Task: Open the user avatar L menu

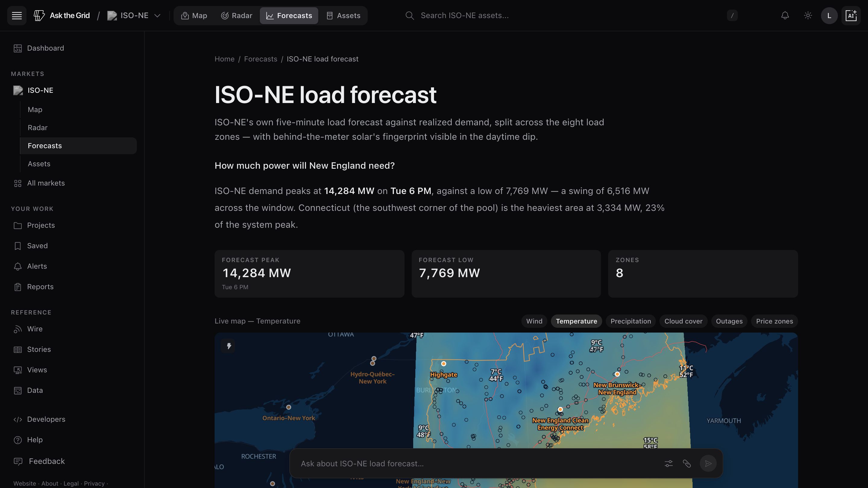Action: [x=829, y=15]
